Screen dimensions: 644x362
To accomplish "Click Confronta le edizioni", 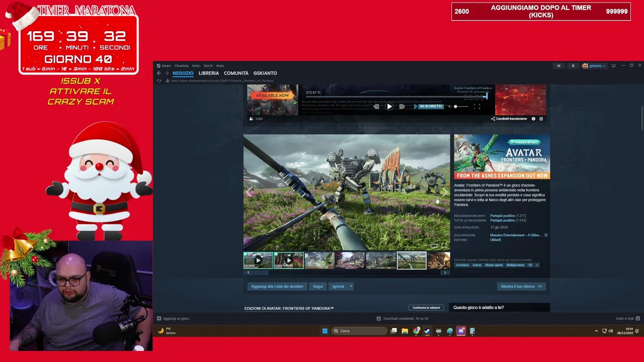I will (x=426, y=308).
